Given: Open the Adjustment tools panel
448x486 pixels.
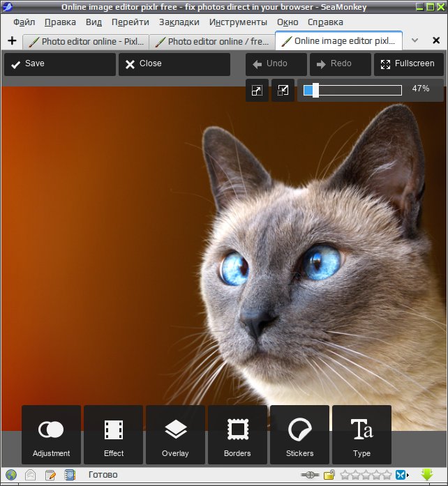Looking at the screenshot, I should click(x=51, y=434).
